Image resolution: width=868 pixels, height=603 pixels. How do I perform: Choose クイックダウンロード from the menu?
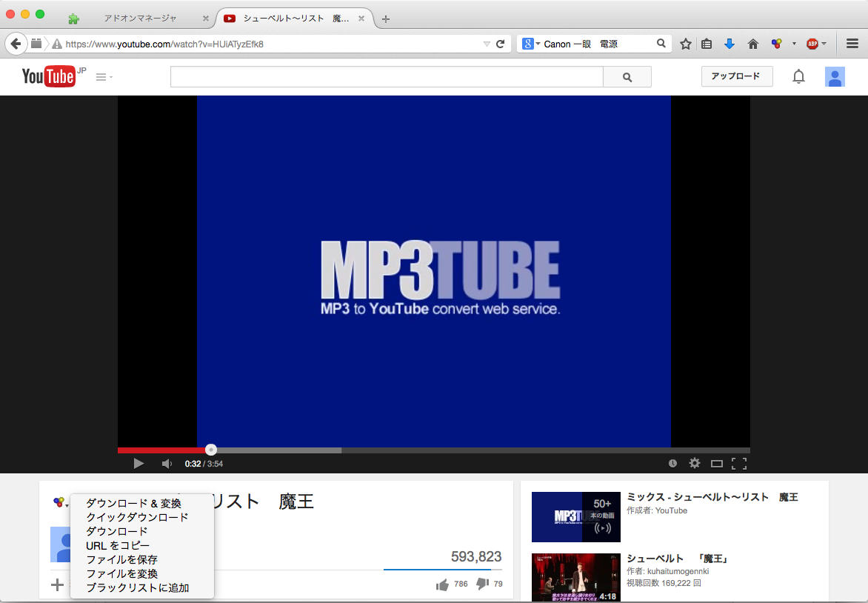137,517
